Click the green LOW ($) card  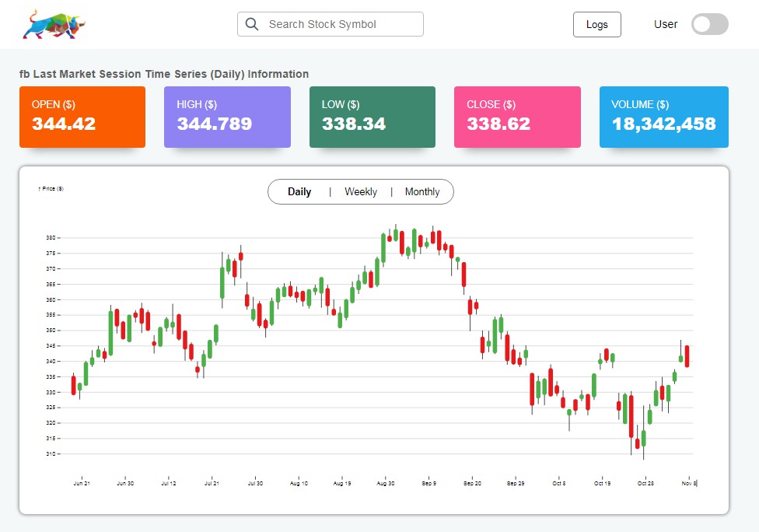(x=373, y=117)
